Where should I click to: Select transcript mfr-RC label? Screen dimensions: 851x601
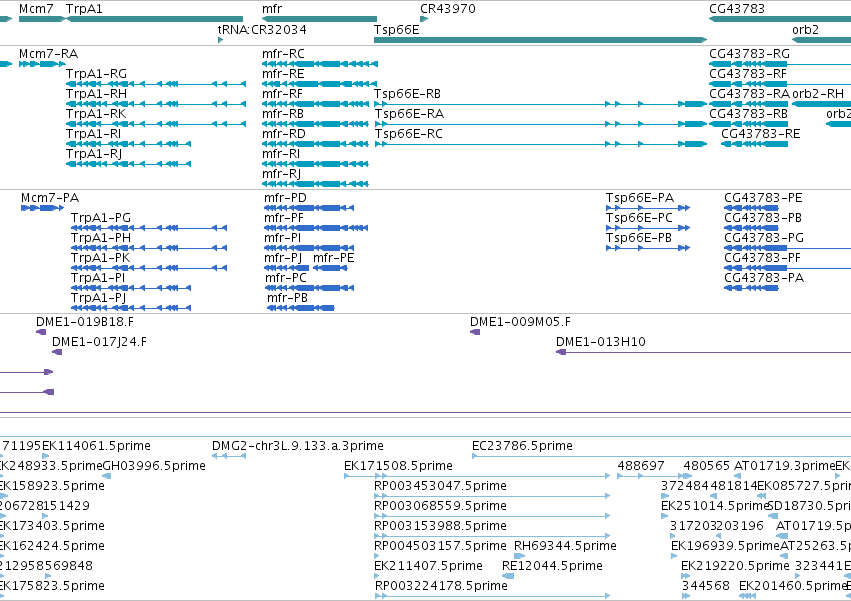click(x=283, y=54)
